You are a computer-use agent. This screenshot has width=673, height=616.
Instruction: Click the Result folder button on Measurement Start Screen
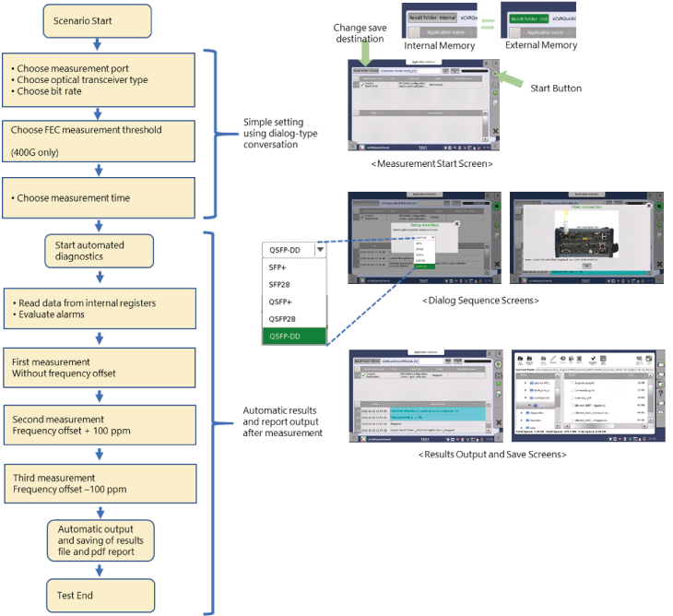[365, 71]
